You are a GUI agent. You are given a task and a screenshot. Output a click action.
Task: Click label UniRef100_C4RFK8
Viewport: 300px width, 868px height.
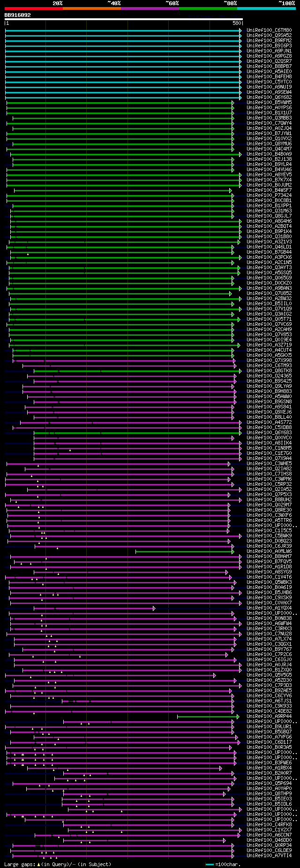pyautogui.click(x=269, y=825)
